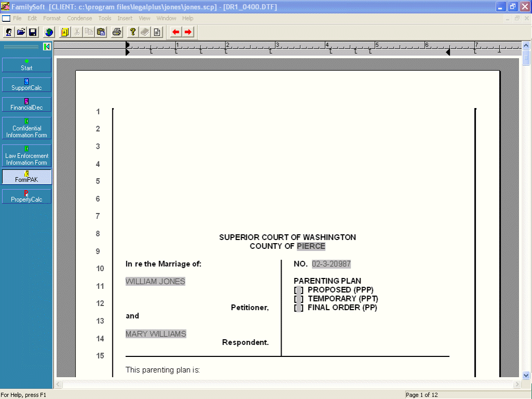Print the parenting plan via the printer icon
532x399 pixels.
[116, 32]
